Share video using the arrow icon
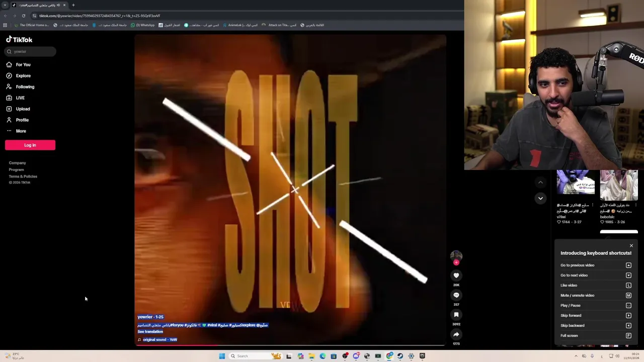The width and height of the screenshot is (644, 362). click(456, 334)
